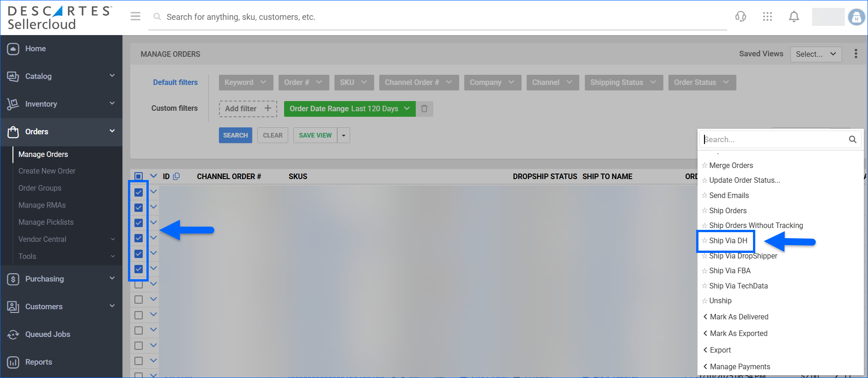
Task: Uncheck the first order row checkbox
Action: tap(139, 192)
